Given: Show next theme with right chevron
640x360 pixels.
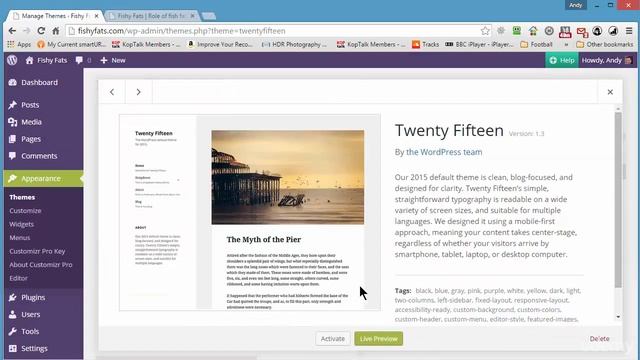Looking at the screenshot, I should pos(139,92).
